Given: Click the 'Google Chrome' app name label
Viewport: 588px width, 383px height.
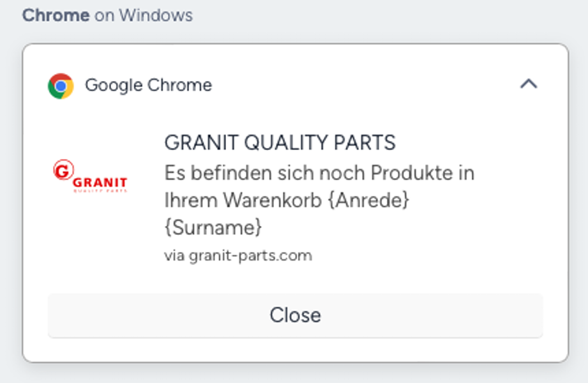Looking at the screenshot, I should point(148,86).
